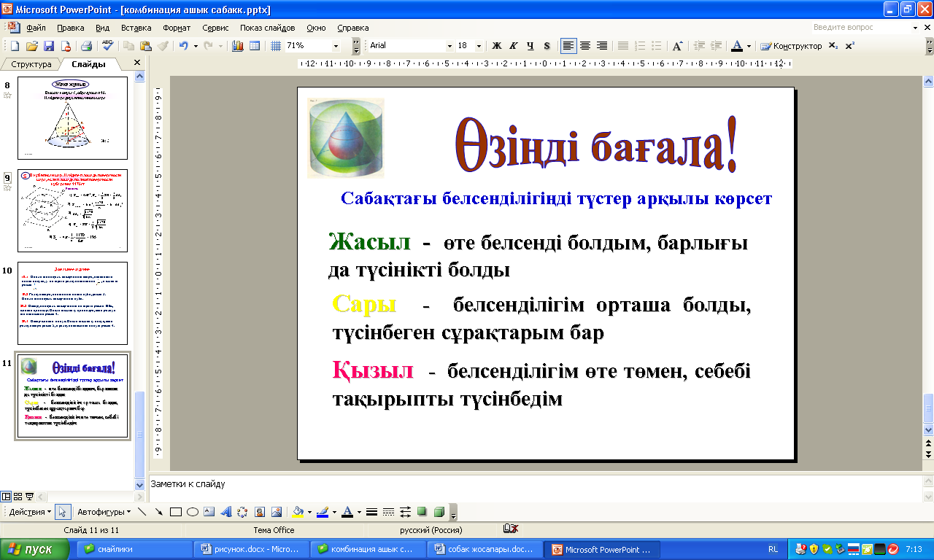
Task: Expand the undo history dropdown arrow
Action: coord(195,46)
